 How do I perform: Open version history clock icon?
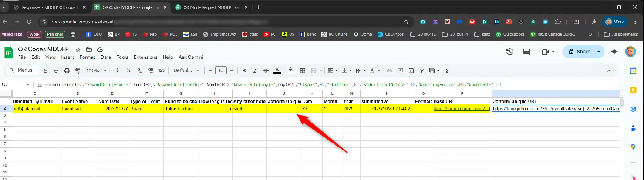tap(509, 52)
